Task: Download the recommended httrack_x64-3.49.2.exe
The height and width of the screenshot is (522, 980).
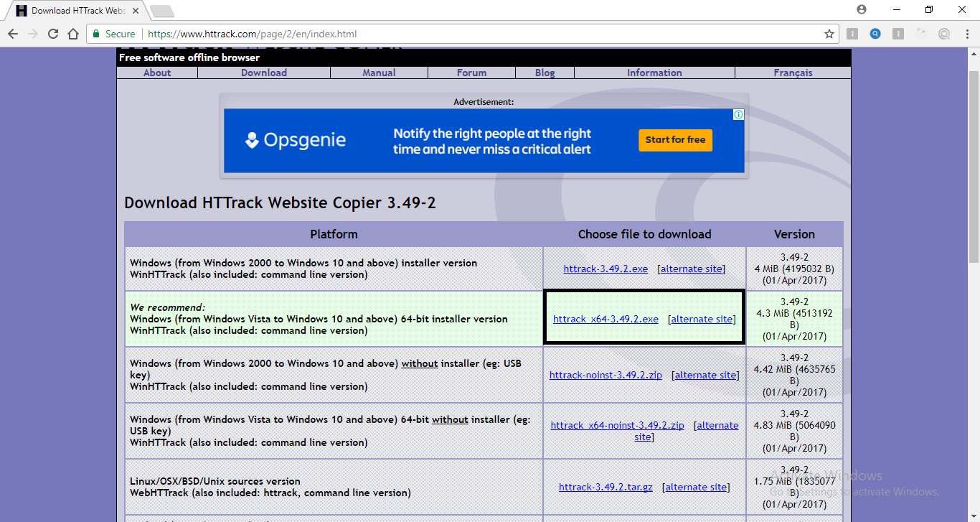Action: (x=606, y=319)
